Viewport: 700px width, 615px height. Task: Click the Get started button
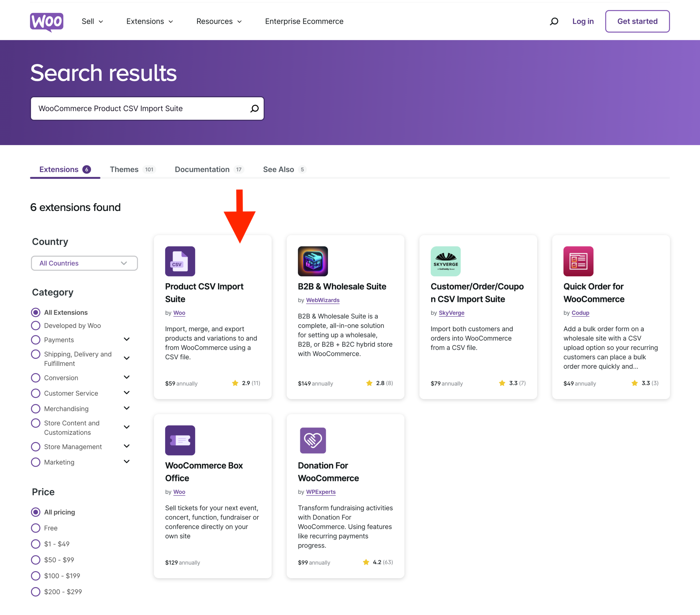click(637, 21)
